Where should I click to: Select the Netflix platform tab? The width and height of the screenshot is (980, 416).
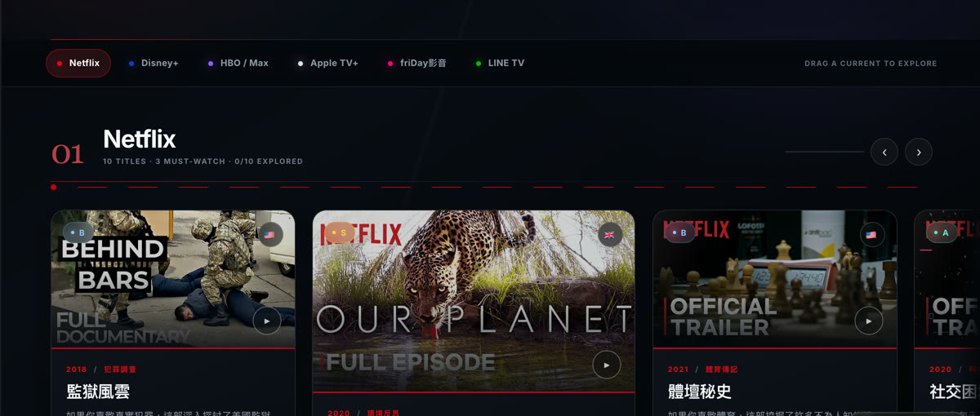[78, 63]
